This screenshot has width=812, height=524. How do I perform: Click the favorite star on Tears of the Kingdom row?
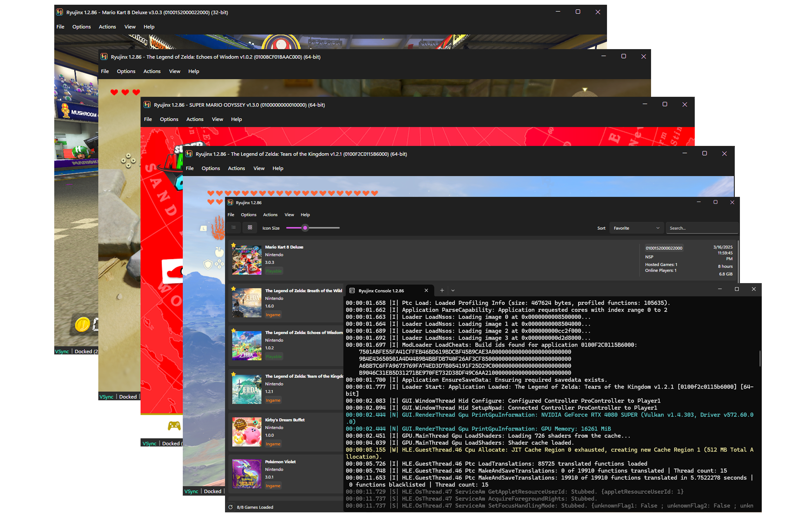pos(234,374)
